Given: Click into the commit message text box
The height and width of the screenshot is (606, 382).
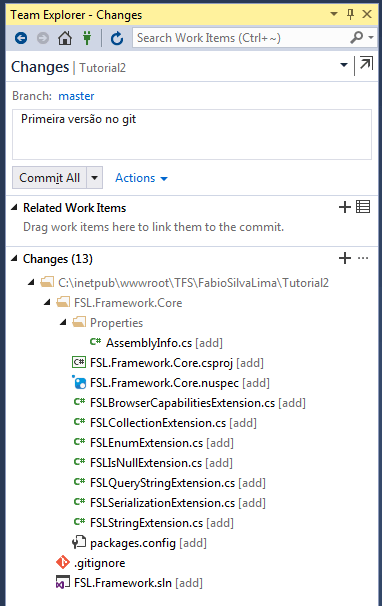Looking at the screenshot, I should [x=192, y=134].
